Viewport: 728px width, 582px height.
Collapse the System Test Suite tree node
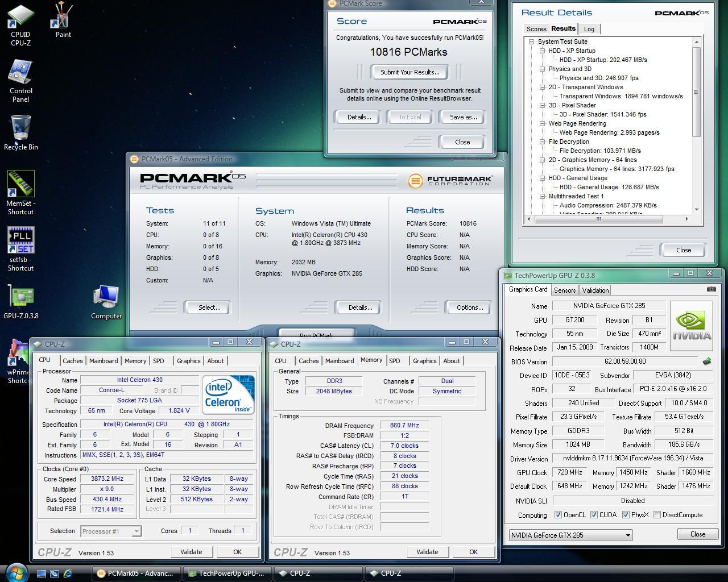click(x=532, y=41)
